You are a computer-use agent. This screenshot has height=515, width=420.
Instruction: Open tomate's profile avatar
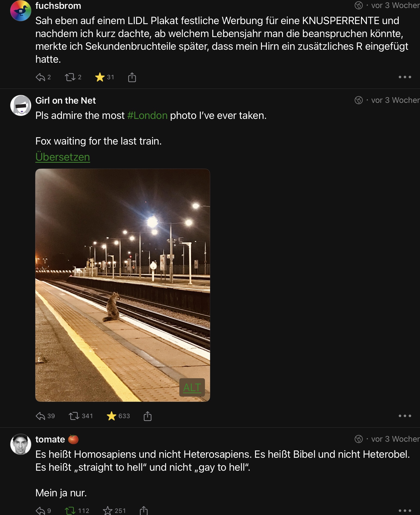pos(20,444)
